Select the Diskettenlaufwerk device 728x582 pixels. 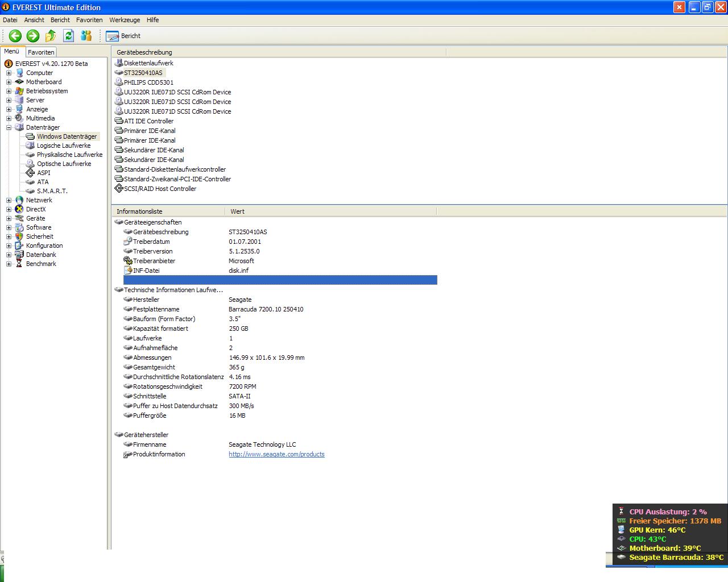coord(148,63)
